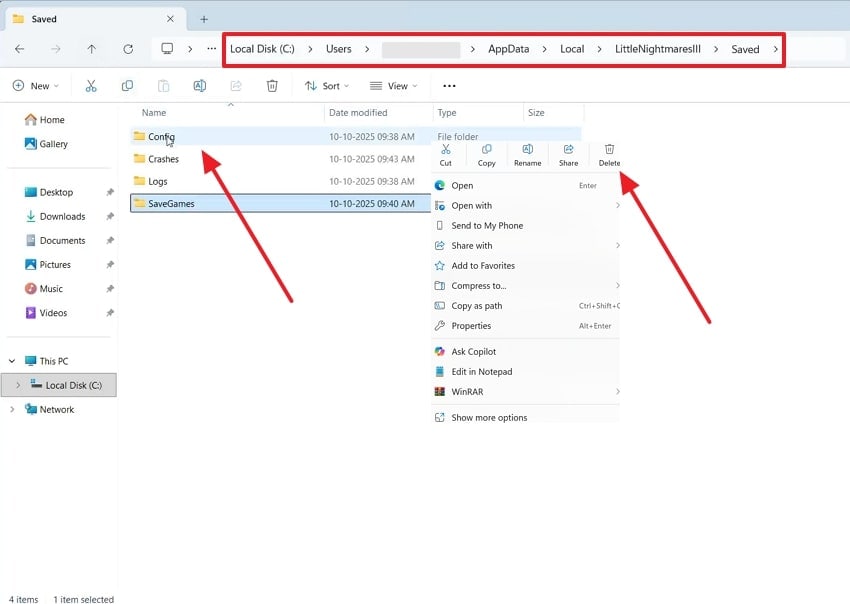Select Copy as path
The width and height of the screenshot is (850, 604).
(525, 306)
